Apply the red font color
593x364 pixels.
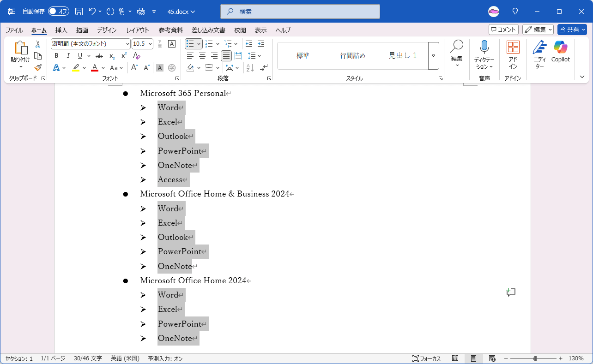[95, 68]
